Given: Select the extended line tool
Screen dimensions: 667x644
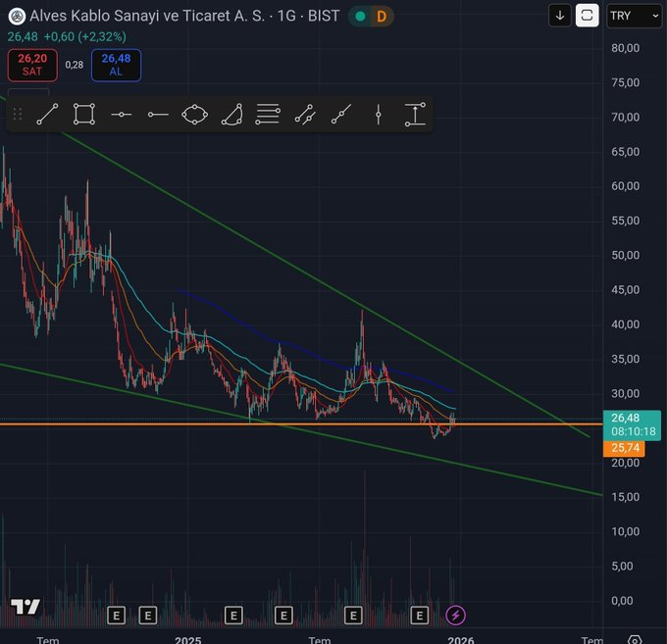Looking at the screenshot, I should point(341,115).
